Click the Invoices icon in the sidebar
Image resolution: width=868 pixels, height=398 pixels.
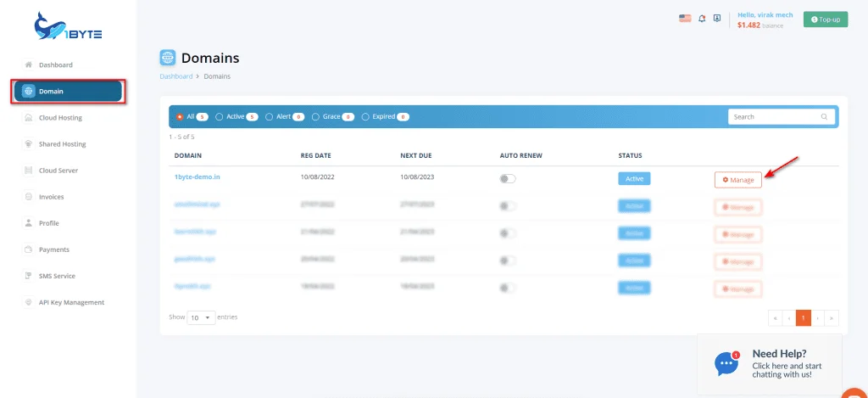pos(28,197)
